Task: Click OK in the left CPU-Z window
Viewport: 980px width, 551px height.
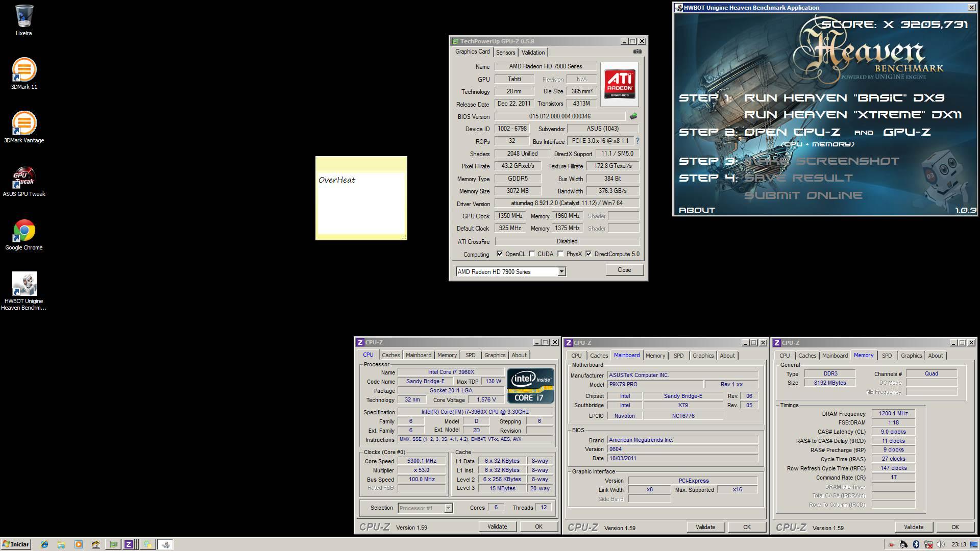Action: (x=538, y=527)
